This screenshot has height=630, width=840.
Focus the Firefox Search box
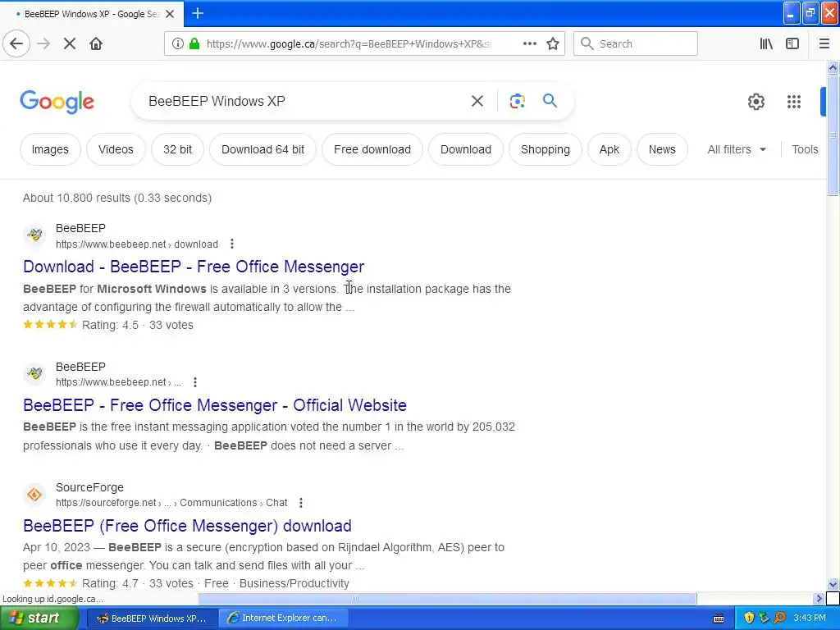click(x=636, y=44)
